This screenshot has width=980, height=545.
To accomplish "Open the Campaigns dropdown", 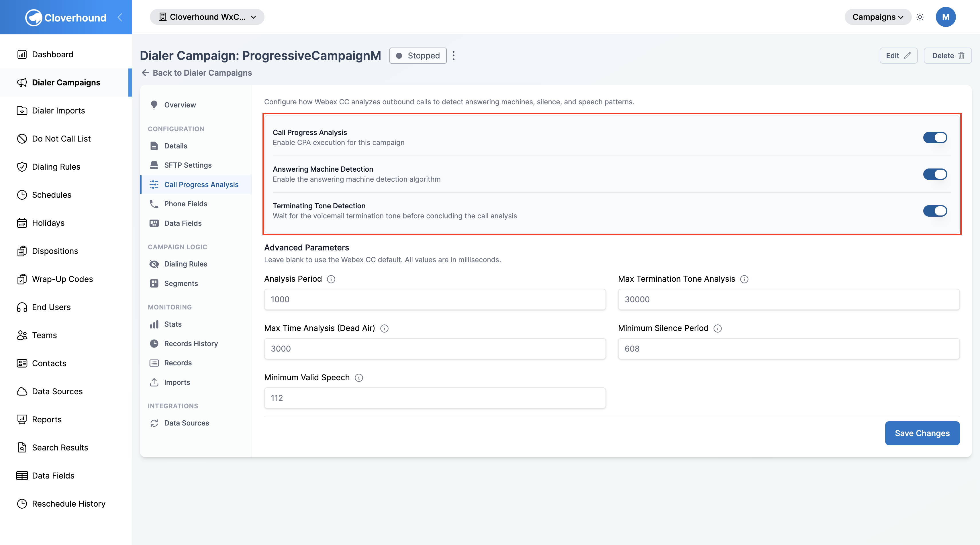I will (878, 17).
